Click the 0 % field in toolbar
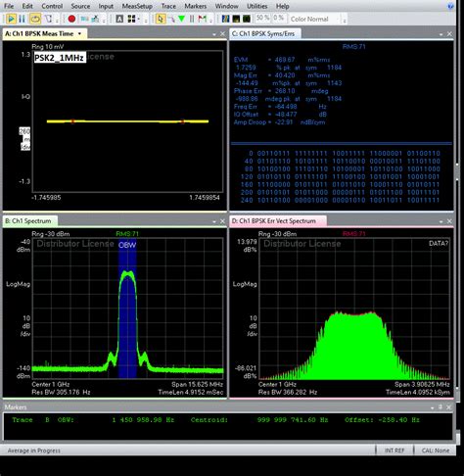The image size is (464, 476). tap(278, 18)
